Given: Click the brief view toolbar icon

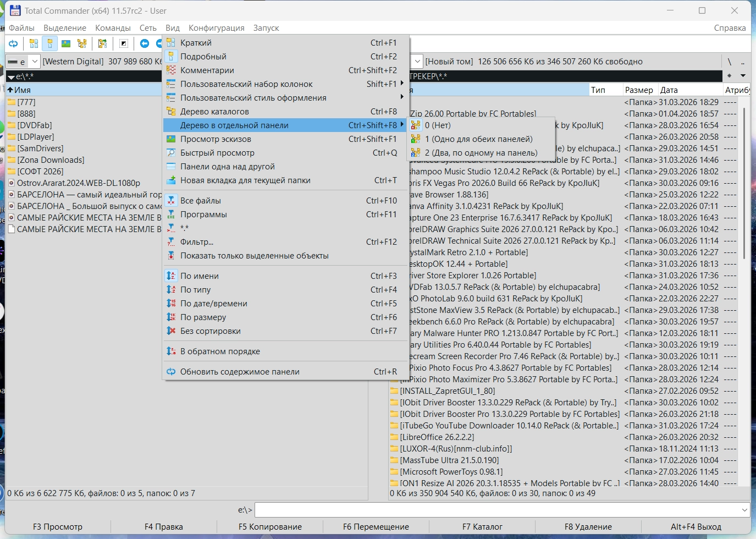Looking at the screenshot, I should pyautogui.click(x=34, y=43).
